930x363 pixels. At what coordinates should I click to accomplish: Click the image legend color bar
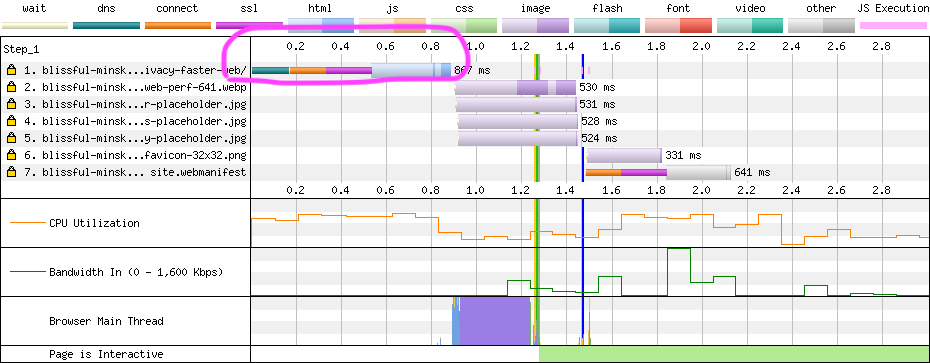tap(536, 25)
